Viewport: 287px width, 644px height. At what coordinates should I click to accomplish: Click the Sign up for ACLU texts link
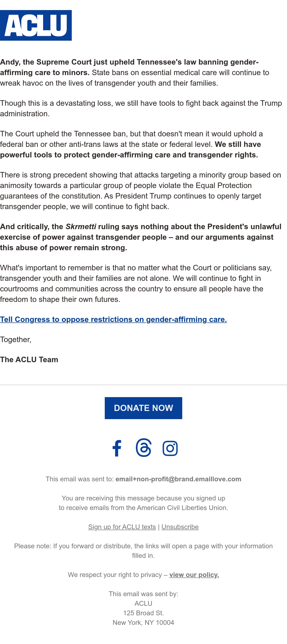[x=122, y=527]
